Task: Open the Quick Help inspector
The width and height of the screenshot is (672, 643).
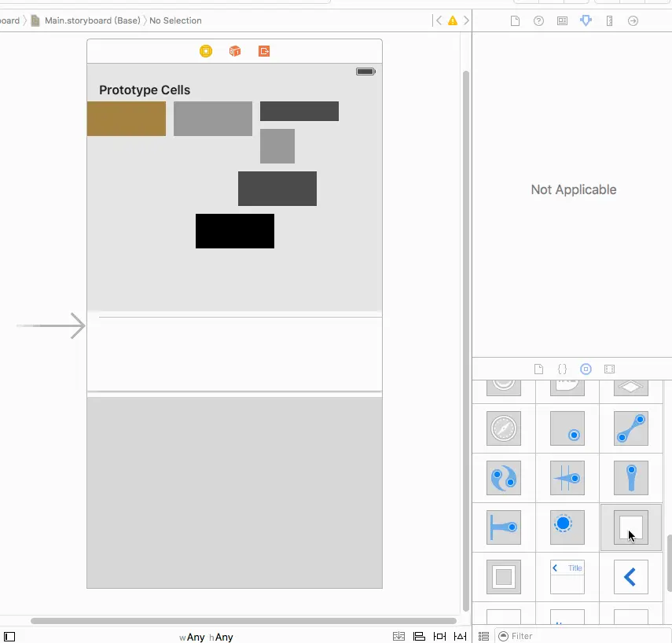Action: coord(538,20)
